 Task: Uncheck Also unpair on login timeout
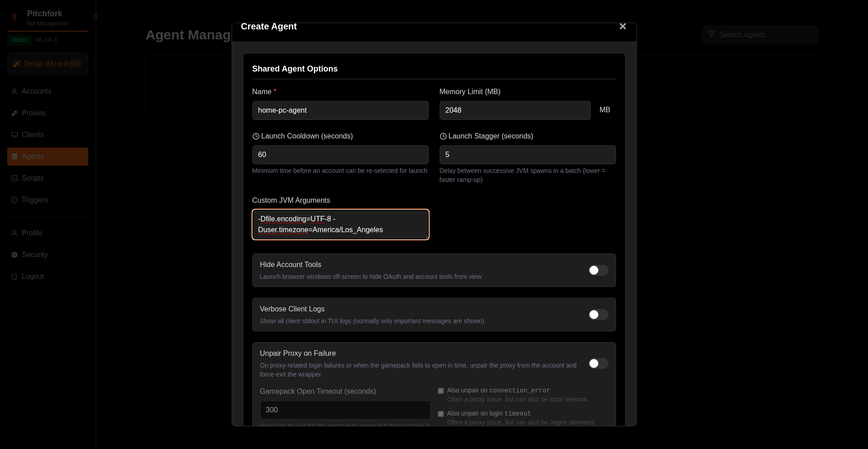point(441,414)
